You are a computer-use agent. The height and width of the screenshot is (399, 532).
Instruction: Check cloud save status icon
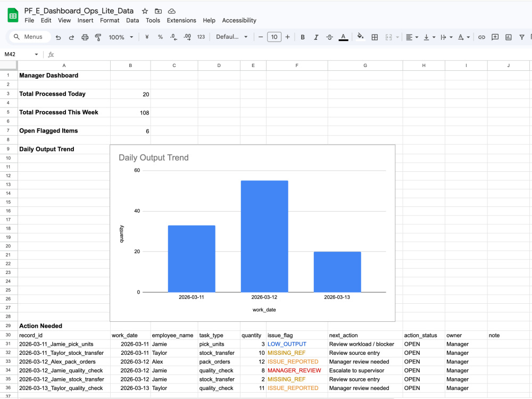(x=172, y=11)
